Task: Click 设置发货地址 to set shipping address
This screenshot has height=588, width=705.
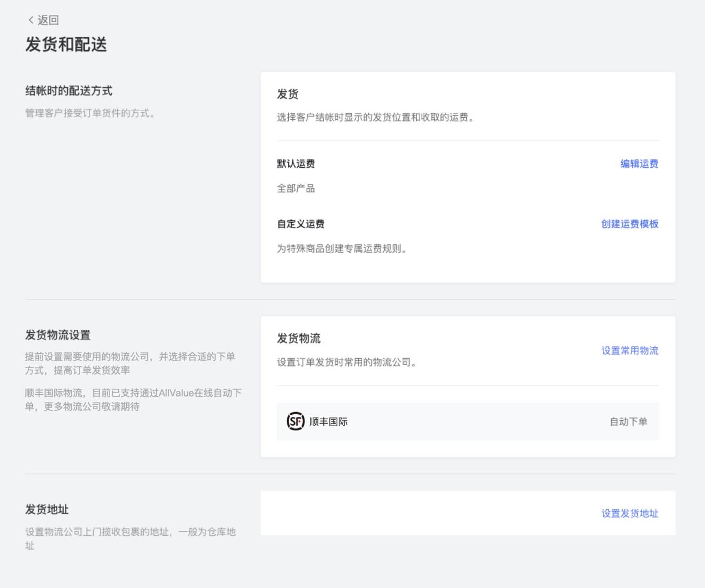Action: point(629,514)
